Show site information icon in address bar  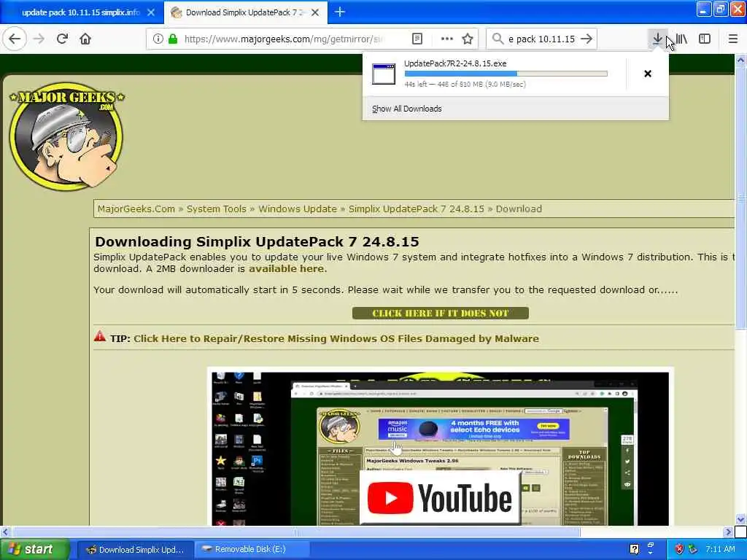coord(158,39)
